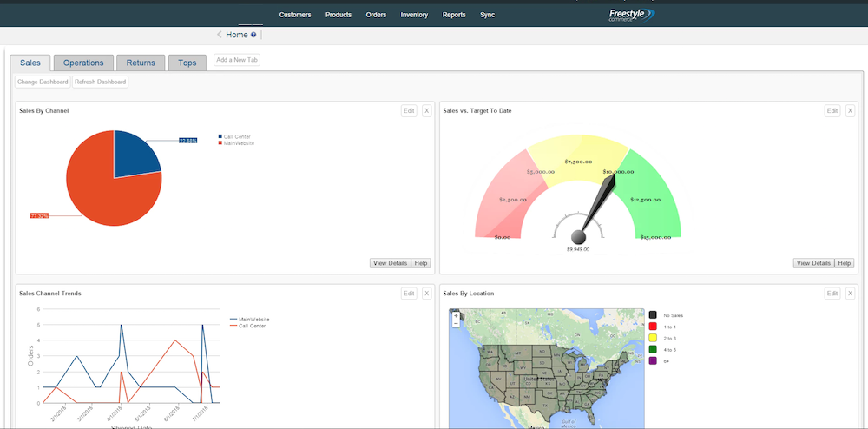This screenshot has width=868, height=429.
Task: Click the MainWebsite pie legend entry
Action: click(236, 142)
